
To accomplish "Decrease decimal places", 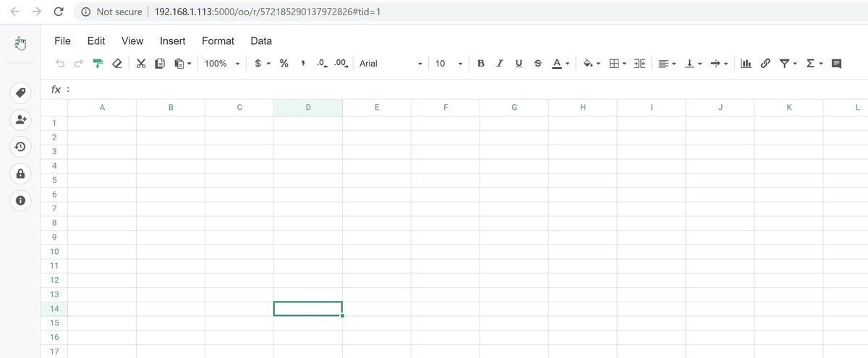I will (x=323, y=64).
